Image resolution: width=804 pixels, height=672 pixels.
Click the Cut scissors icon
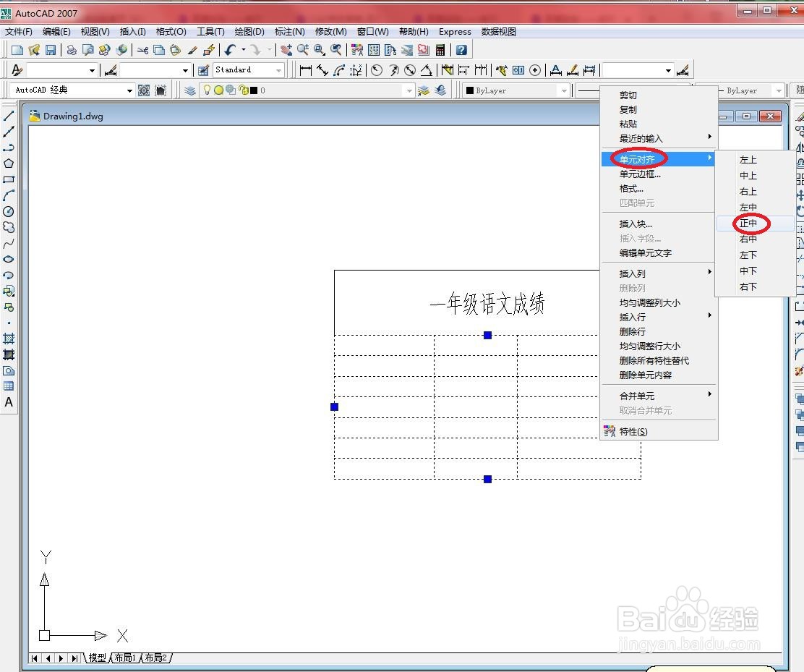tap(142, 50)
